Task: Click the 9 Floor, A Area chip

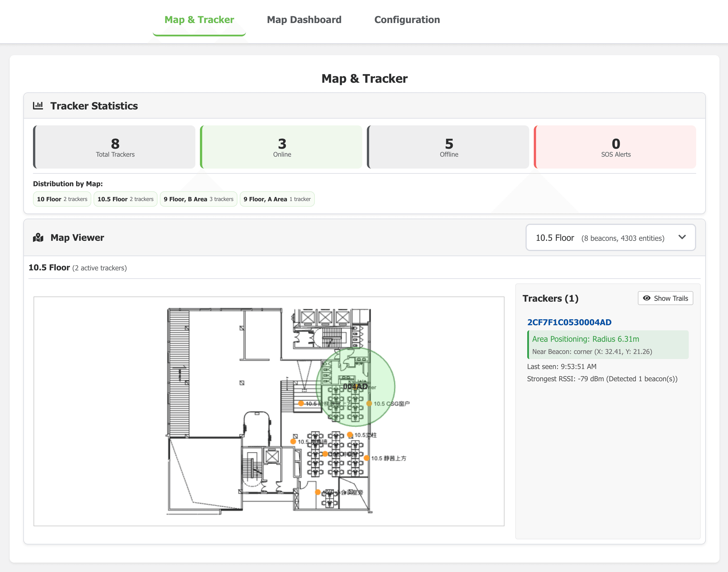Action: tap(277, 199)
